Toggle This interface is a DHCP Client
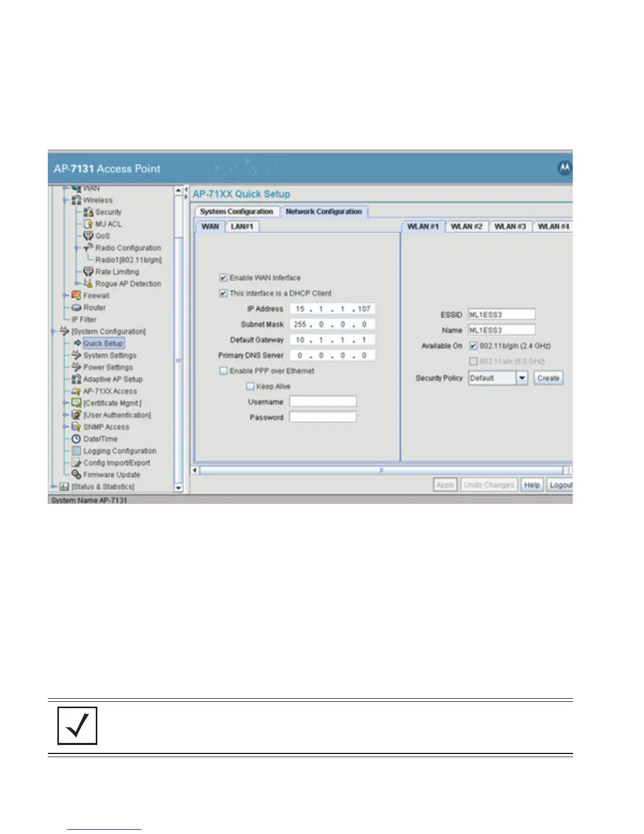Screen dimensions: 644x834 (223, 293)
